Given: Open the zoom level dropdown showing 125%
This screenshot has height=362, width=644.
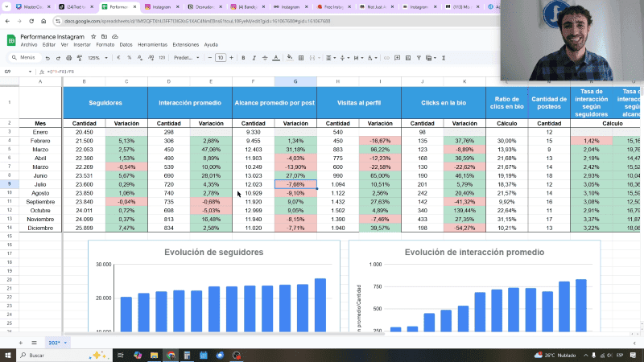Looking at the screenshot, I should click(x=97, y=58).
